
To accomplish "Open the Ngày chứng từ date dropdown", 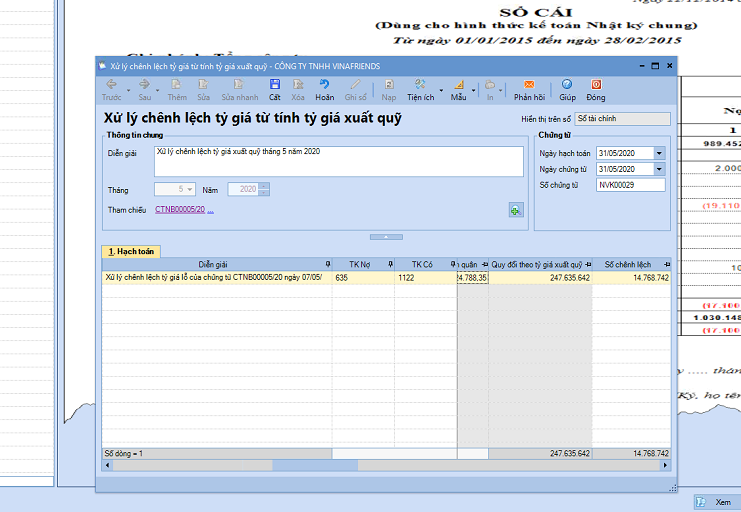I will point(659,169).
